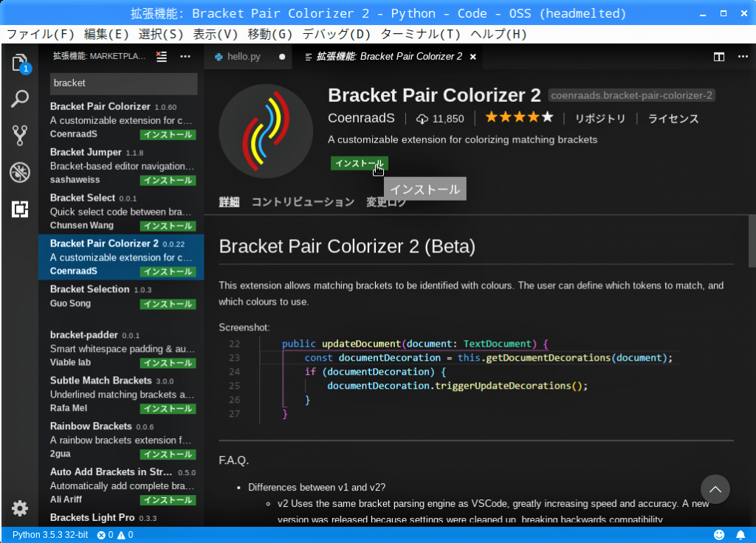Click the Bracket Pair Colorizer 2 logo
This screenshot has height=543, width=756.
(x=266, y=131)
